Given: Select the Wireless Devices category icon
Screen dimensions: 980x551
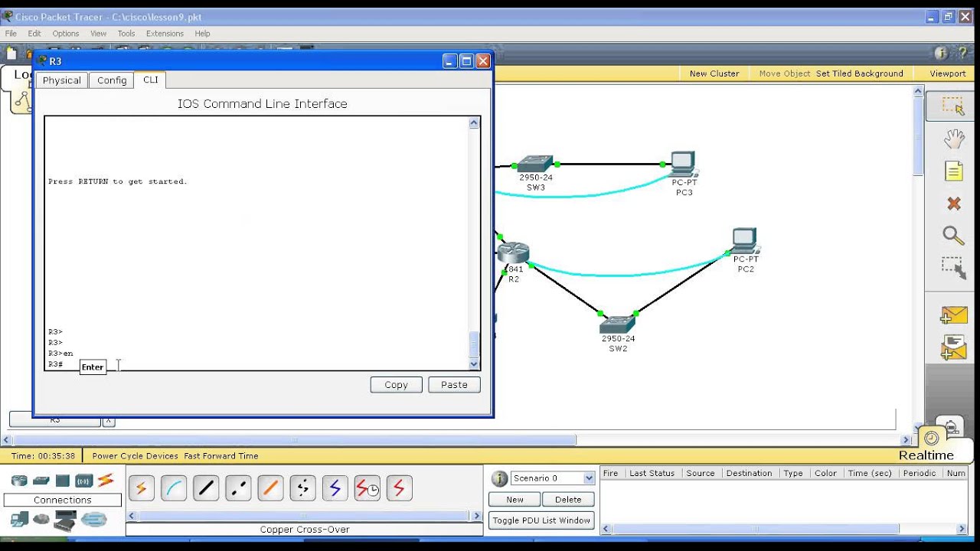Looking at the screenshot, I should point(83,481).
